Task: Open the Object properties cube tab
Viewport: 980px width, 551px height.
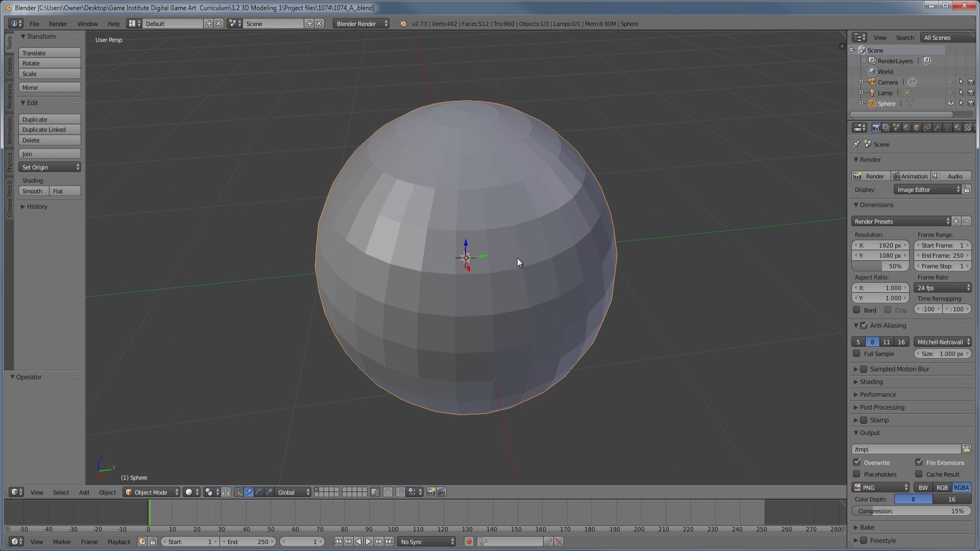Action: [x=917, y=128]
